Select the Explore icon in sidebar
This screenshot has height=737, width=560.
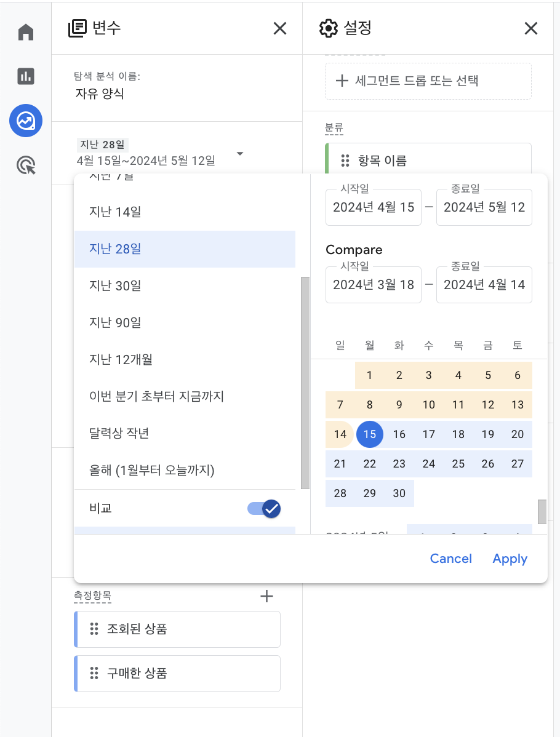26,121
